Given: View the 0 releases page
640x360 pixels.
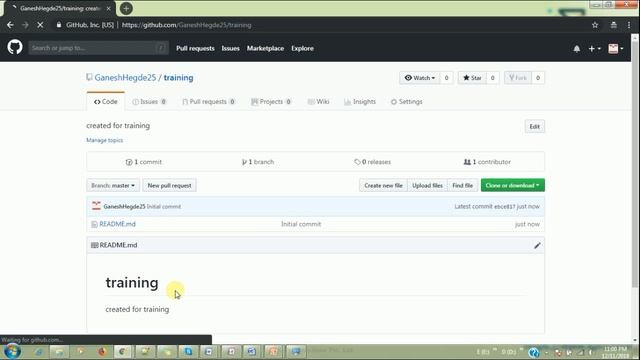Looking at the screenshot, I should tap(373, 162).
